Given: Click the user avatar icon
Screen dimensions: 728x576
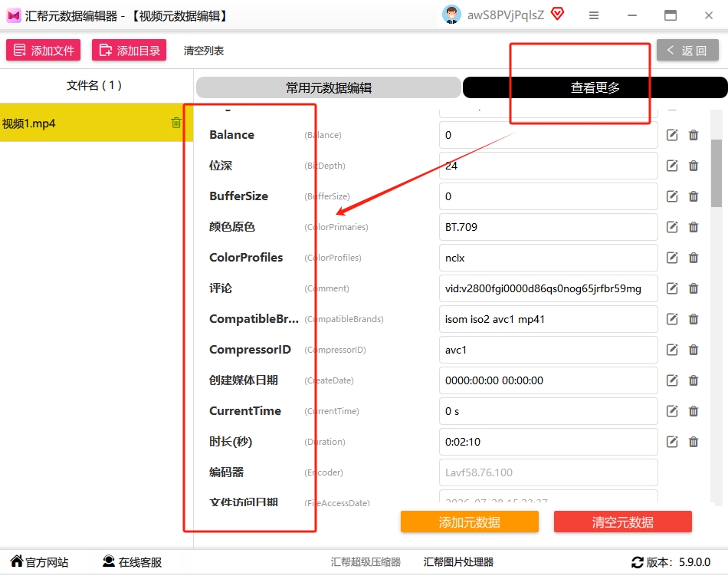Looking at the screenshot, I should [x=451, y=15].
